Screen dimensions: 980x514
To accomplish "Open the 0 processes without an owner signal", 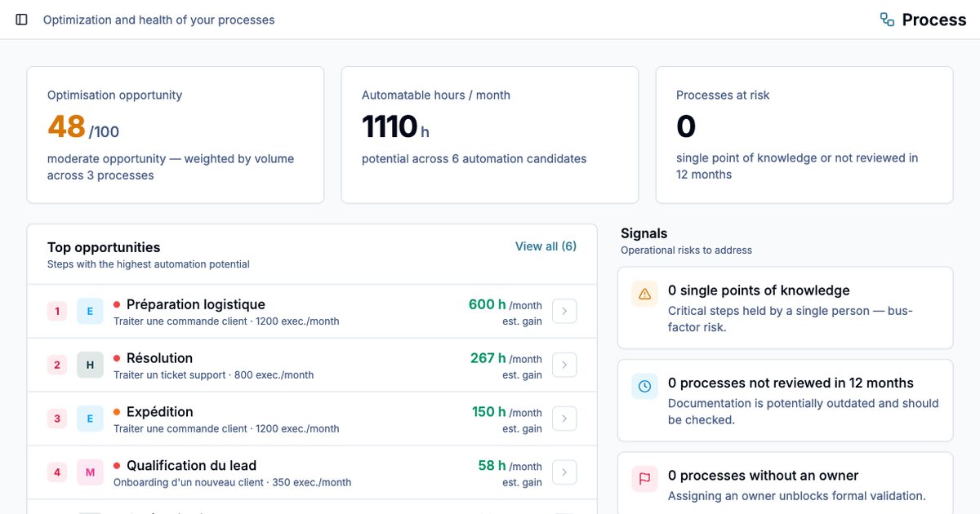I will (x=786, y=483).
